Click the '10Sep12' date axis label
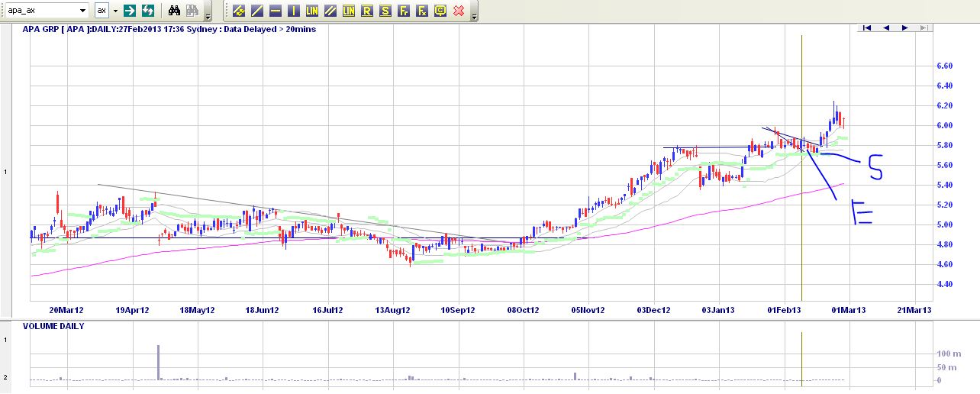The height and width of the screenshot is (394, 980). [459, 310]
